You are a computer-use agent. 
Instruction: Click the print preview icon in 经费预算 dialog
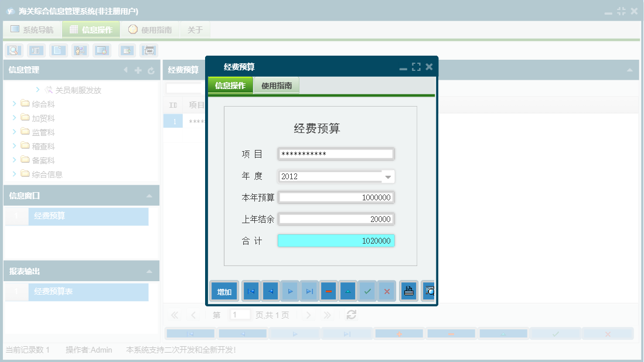click(429, 291)
